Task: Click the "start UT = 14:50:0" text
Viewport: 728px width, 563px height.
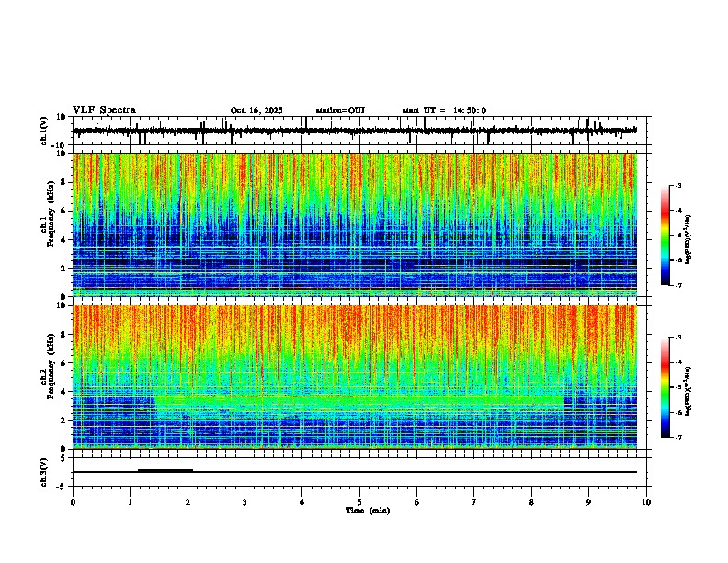Action: [x=444, y=110]
